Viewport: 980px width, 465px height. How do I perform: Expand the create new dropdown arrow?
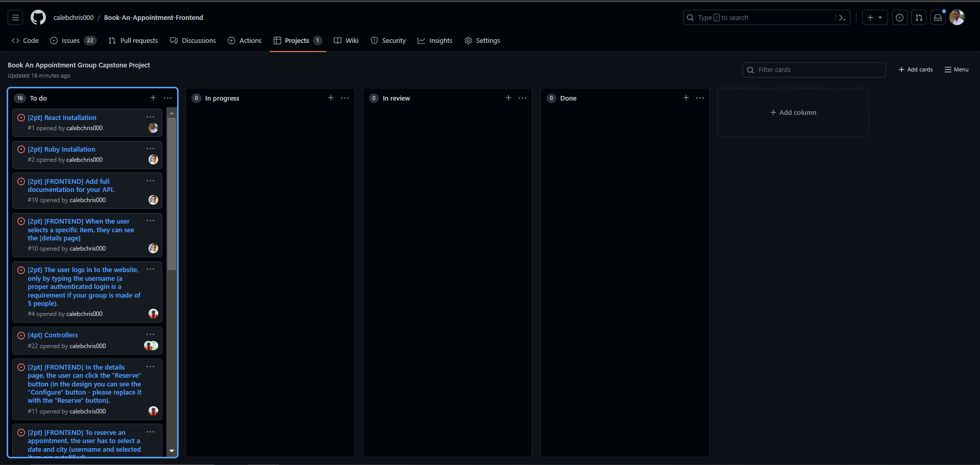tap(880, 17)
